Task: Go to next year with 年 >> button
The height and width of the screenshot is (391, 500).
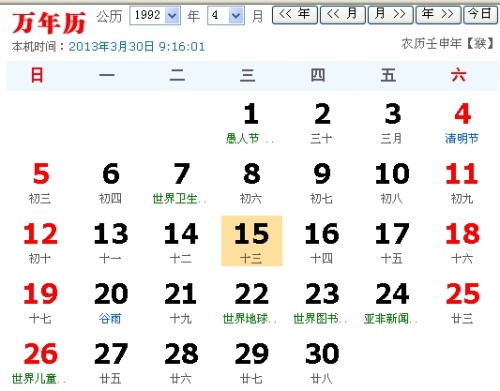Action: (x=439, y=15)
